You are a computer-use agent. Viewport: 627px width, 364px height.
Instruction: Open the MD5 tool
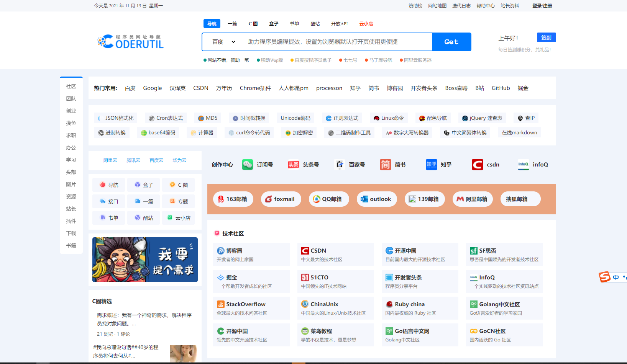pyautogui.click(x=207, y=118)
